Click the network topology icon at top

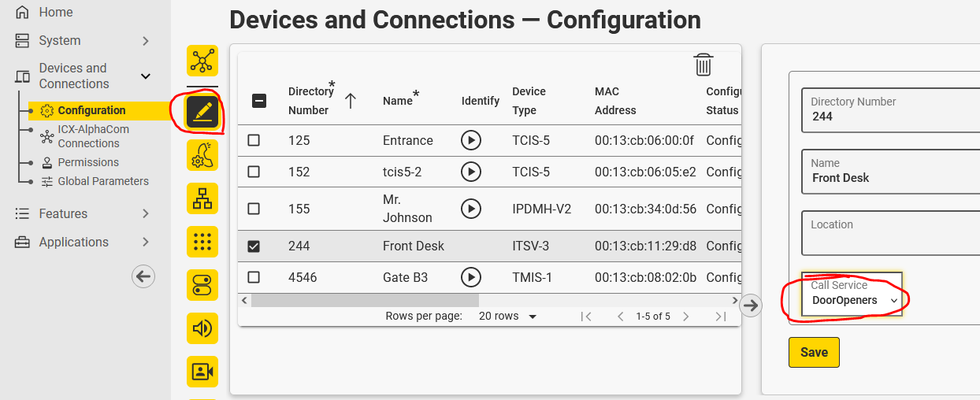(x=202, y=61)
